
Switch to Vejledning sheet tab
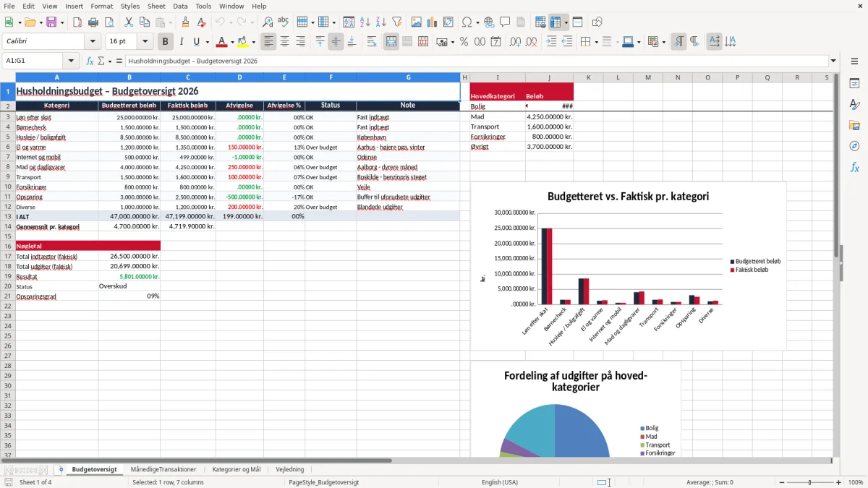[x=290, y=469]
